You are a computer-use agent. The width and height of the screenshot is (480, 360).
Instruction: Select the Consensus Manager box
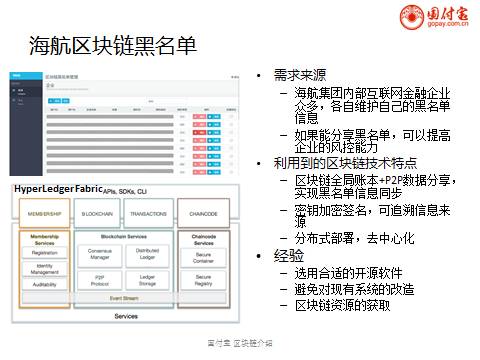pyautogui.click(x=100, y=256)
